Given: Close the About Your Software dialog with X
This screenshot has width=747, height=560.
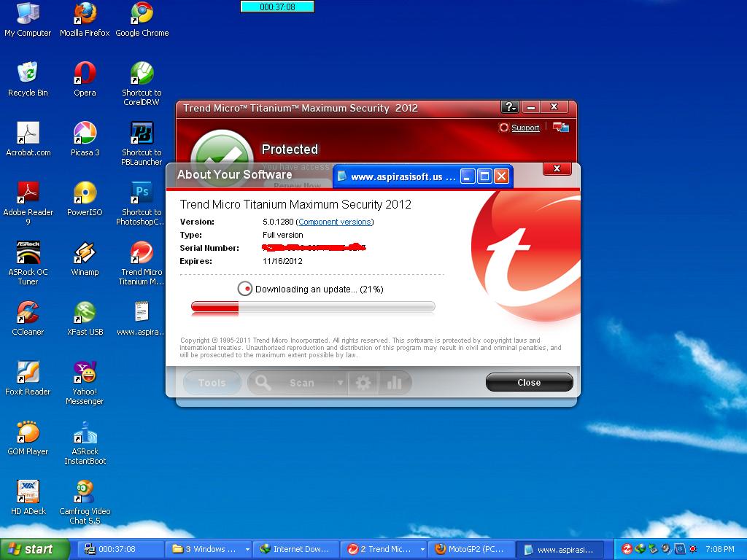Looking at the screenshot, I should (x=557, y=168).
